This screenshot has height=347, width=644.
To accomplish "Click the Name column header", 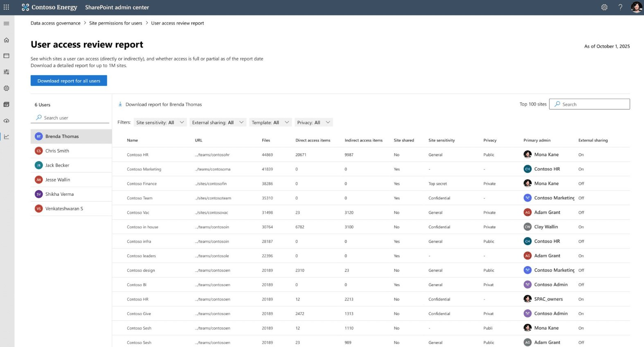I will (x=133, y=140).
